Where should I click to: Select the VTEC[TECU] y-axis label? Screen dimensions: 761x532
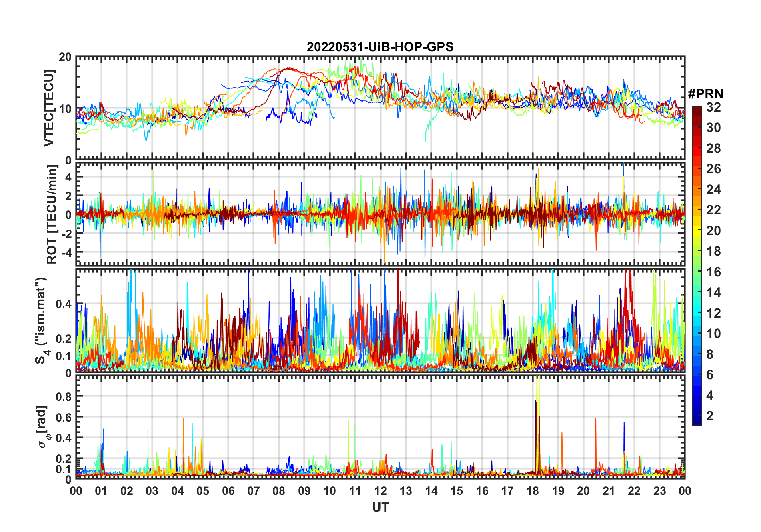pos(49,108)
